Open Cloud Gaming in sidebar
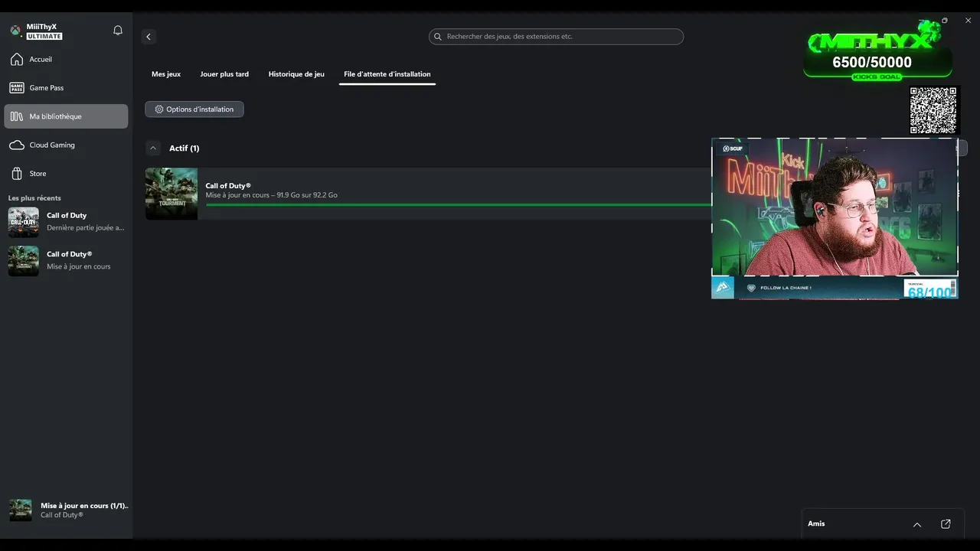Image resolution: width=980 pixels, height=551 pixels. tap(66, 145)
